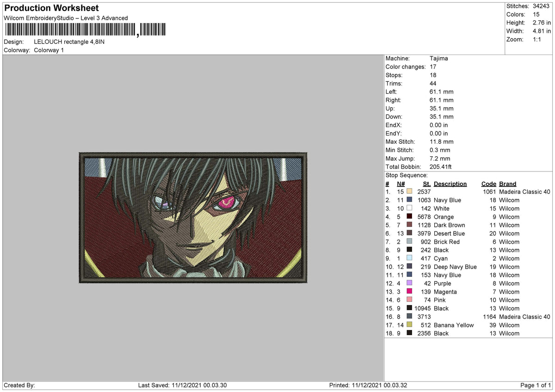
Task: Click the Stops value '18'
Action: click(433, 75)
